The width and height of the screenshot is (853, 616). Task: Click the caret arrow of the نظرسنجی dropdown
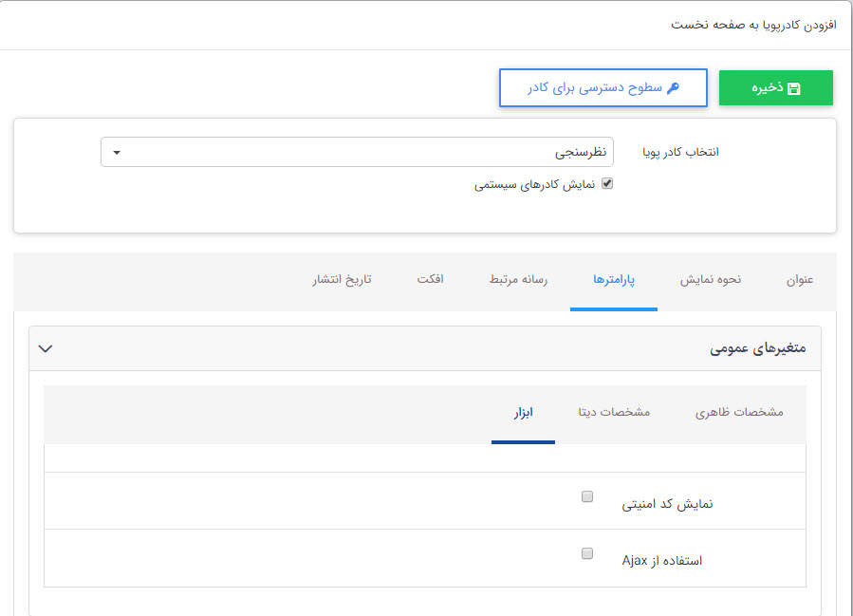click(x=117, y=152)
